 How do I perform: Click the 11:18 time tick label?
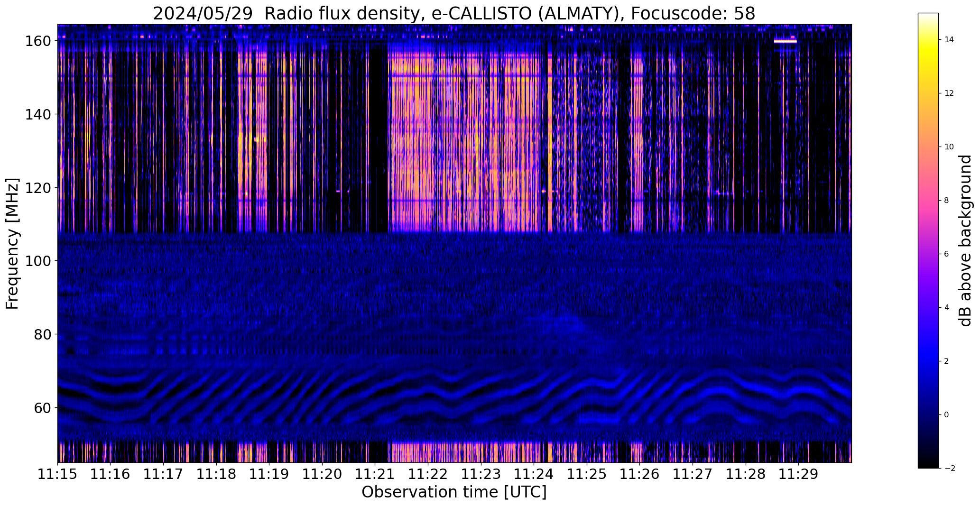(216, 474)
